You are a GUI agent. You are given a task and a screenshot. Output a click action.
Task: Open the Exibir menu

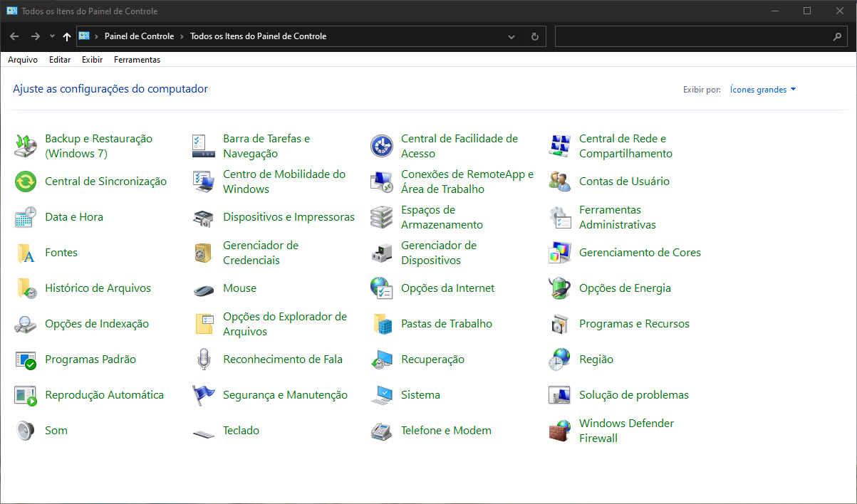tap(92, 59)
